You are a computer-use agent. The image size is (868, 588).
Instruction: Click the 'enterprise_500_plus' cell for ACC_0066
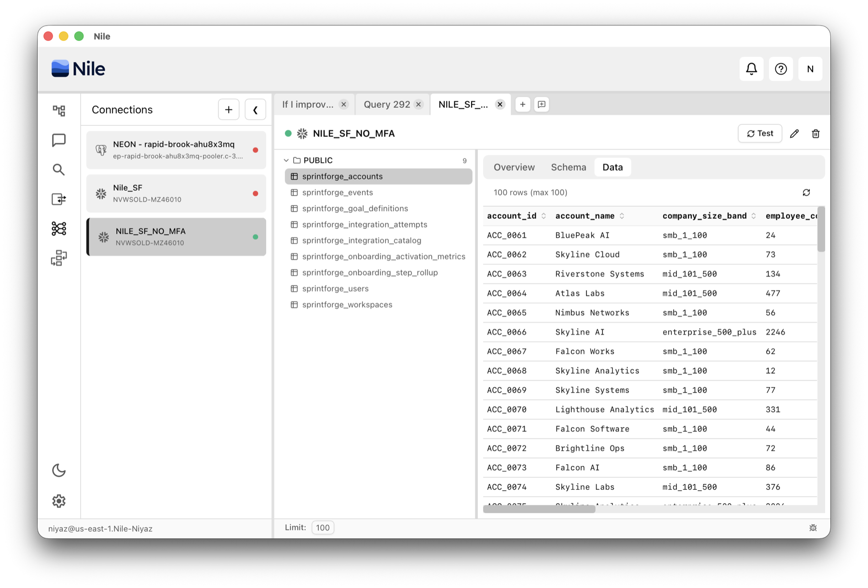tap(709, 332)
